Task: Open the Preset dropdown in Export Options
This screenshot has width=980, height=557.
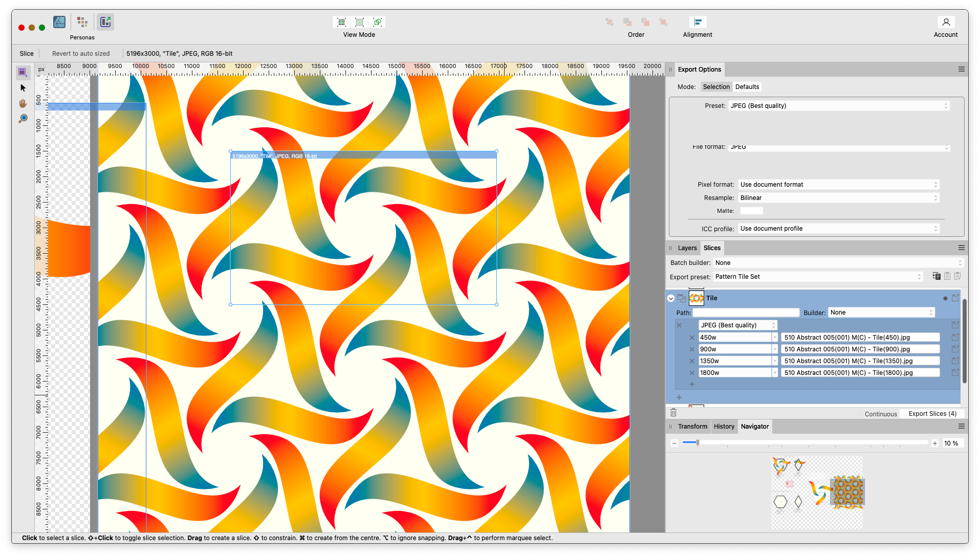Action: 839,106
